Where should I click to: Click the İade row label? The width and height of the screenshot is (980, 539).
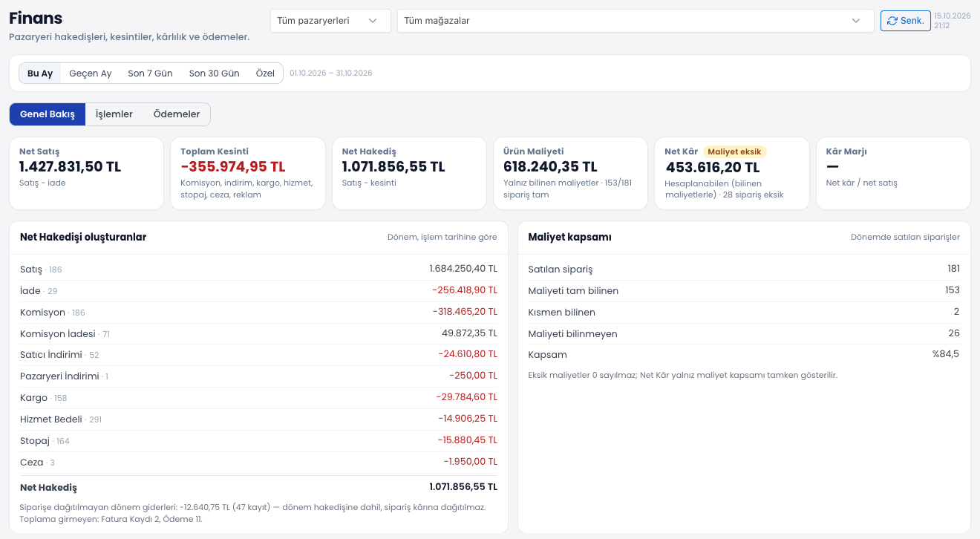(x=30, y=291)
